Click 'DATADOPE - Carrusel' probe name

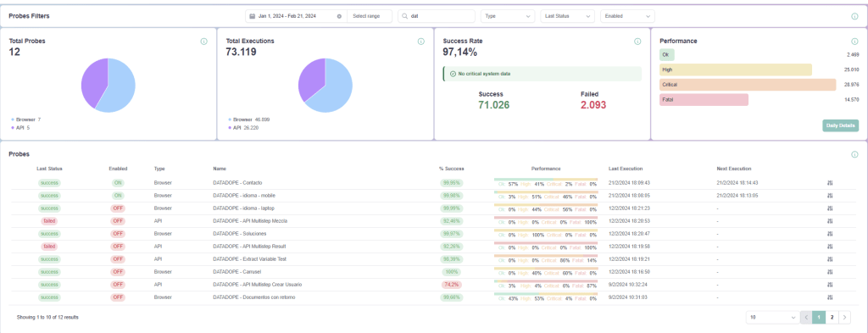[238, 272]
